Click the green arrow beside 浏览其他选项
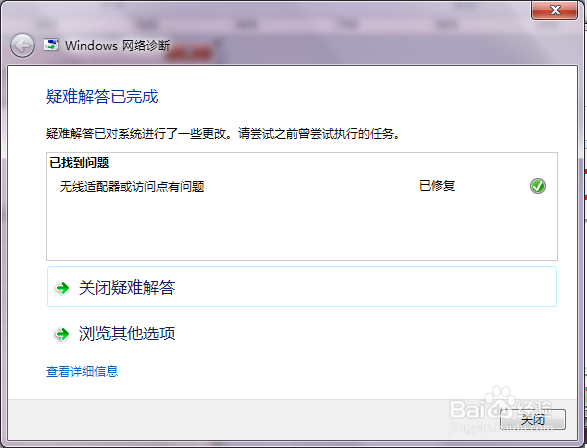This screenshot has height=448, width=587. tap(63, 333)
